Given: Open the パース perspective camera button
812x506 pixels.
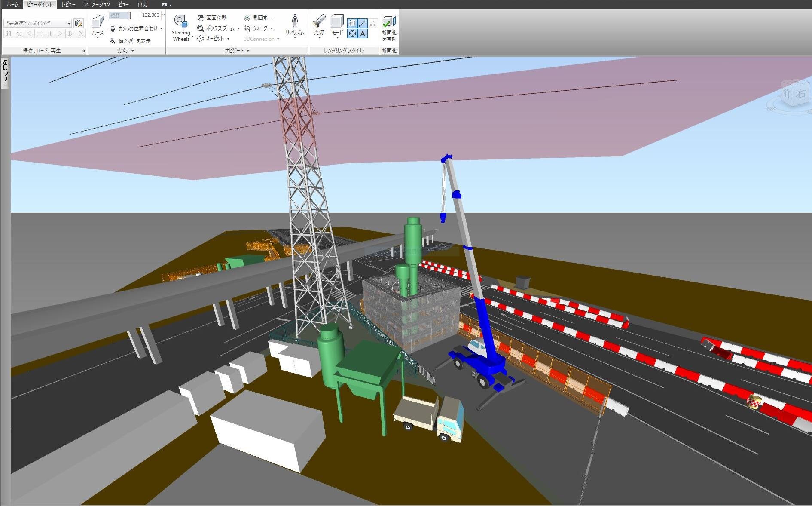Looking at the screenshot, I should coord(98,26).
